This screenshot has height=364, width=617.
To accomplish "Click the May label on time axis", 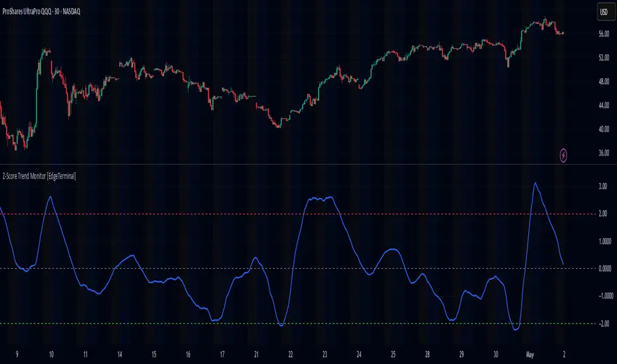I will click(x=530, y=355).
